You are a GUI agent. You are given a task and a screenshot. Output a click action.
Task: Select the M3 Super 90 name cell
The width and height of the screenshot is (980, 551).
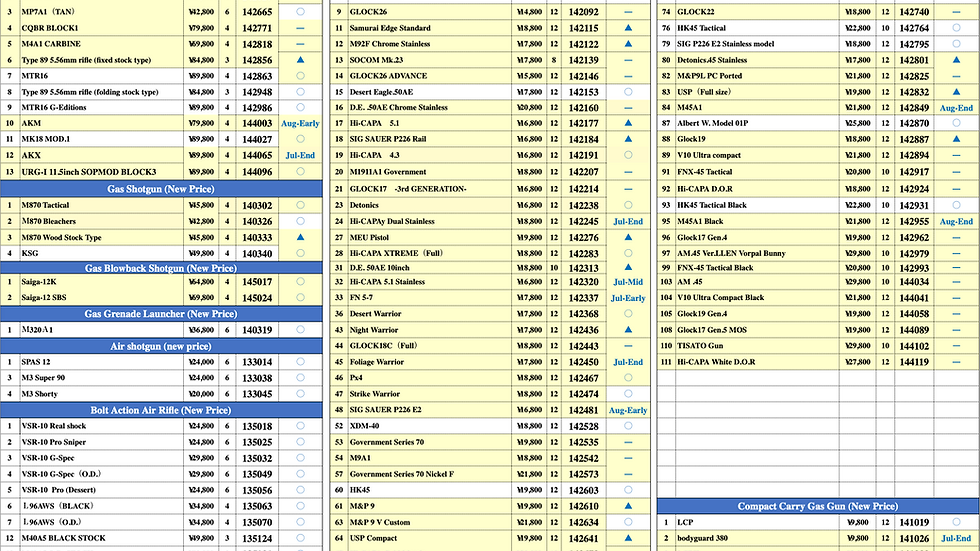pyautogui.click(x=101, y=378)
